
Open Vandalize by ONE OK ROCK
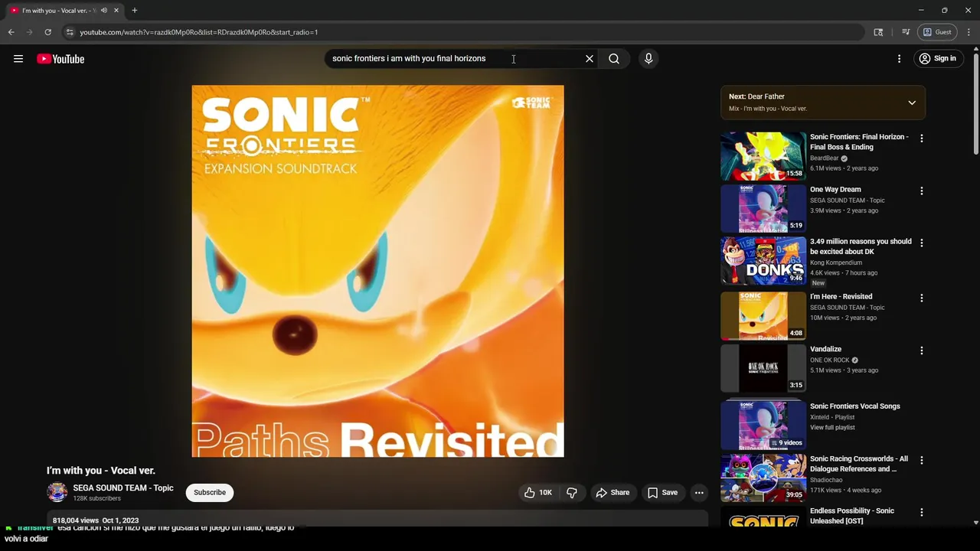coord(825,349)
